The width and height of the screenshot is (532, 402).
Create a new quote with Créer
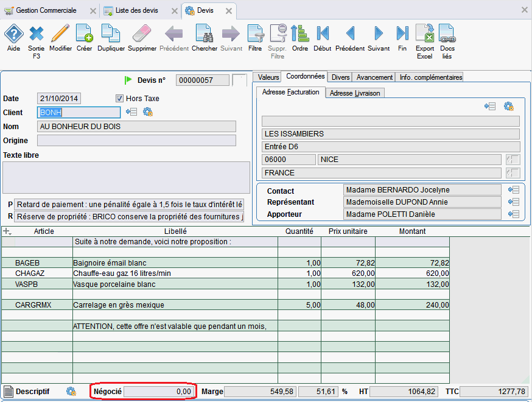click(x=84, y=37)
